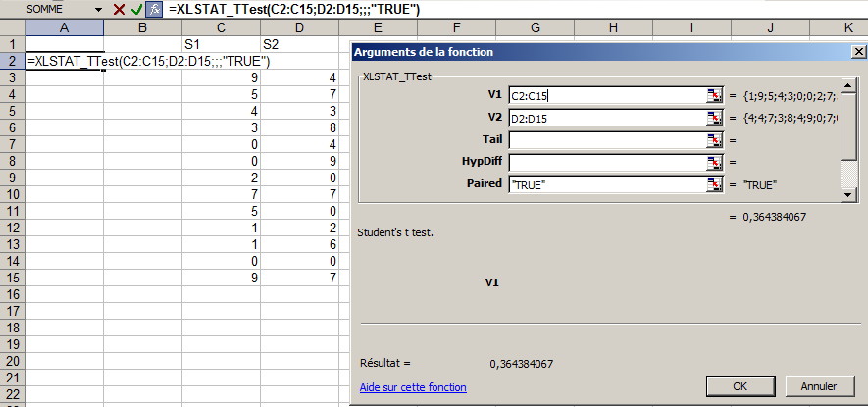This screenshot has height=407, width=868.
Task: Select column B header
Action: [142, 28]
